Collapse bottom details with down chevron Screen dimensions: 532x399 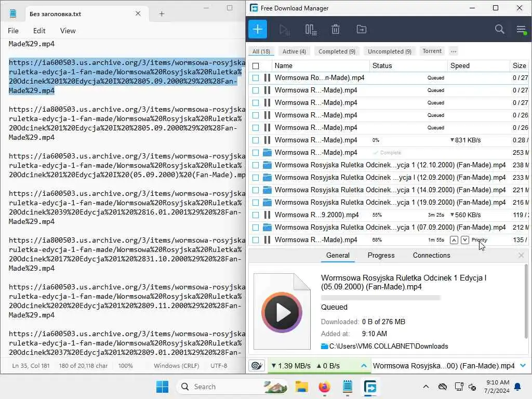[x=523, y=366]
